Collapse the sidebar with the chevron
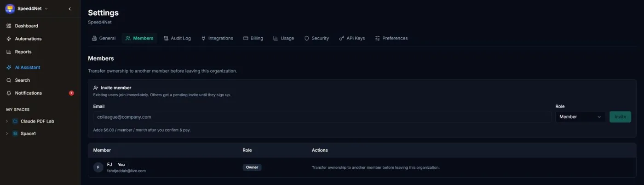Image resolution: width=644 pixels, height=185 pixels. pyautogui.click(x=69, y=9)
